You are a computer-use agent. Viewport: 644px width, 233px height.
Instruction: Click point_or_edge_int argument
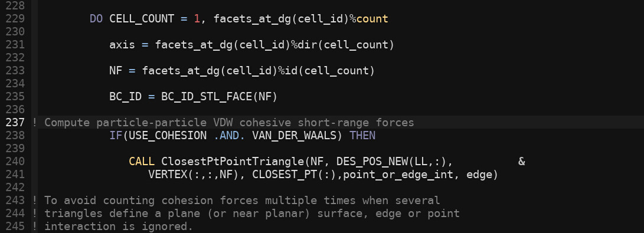pyautogui.click(x=401, y=175)
